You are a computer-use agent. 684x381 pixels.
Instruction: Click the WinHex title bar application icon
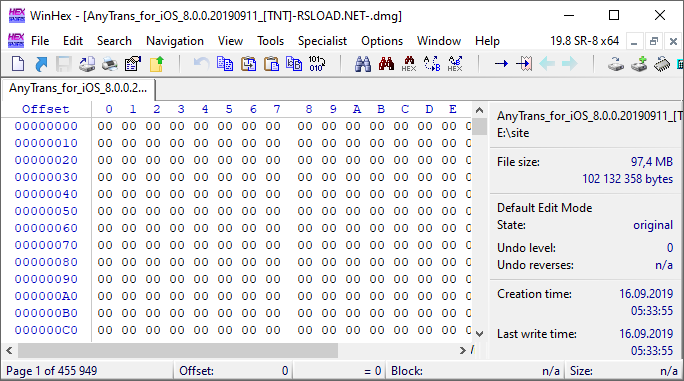[17, 15]
